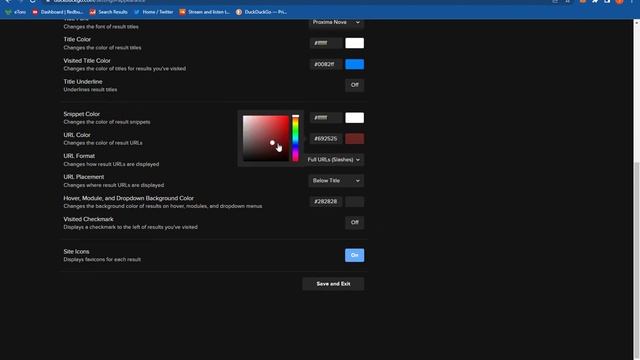The height and width of the screenshot is (360, 640).
Task: Click the dark red URL Color swatch
Action: (x=354, y=139)
